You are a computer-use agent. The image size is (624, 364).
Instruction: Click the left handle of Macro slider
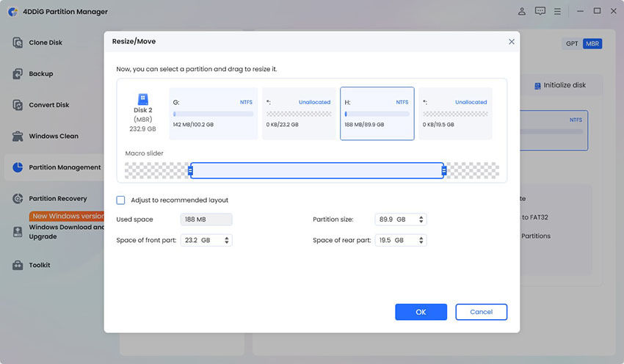[190, 171]
